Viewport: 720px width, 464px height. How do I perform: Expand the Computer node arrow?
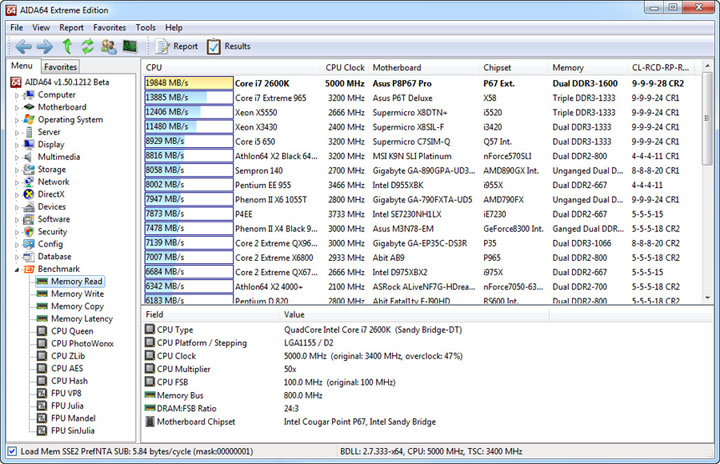tap(17, 96)
